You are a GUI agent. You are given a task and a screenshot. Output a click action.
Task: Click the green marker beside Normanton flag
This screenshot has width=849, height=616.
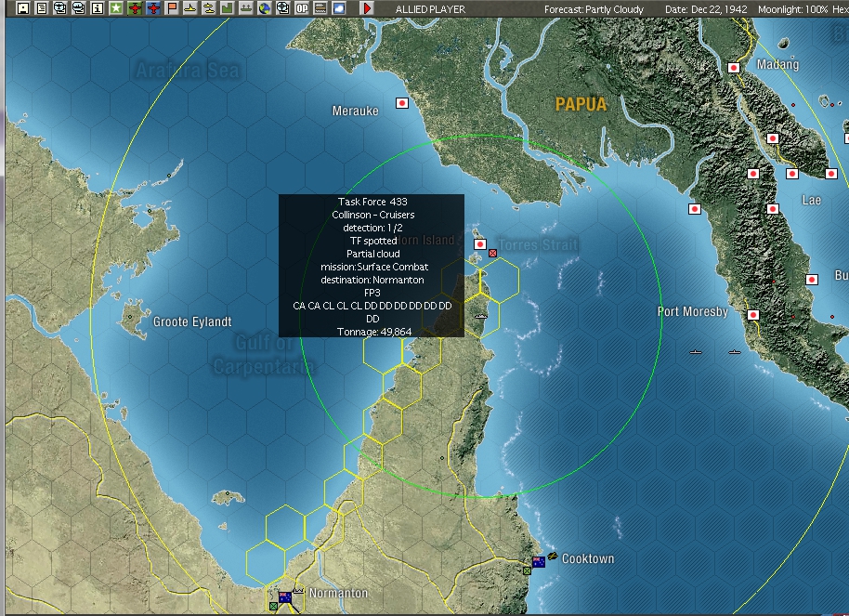tap(273, 607)
